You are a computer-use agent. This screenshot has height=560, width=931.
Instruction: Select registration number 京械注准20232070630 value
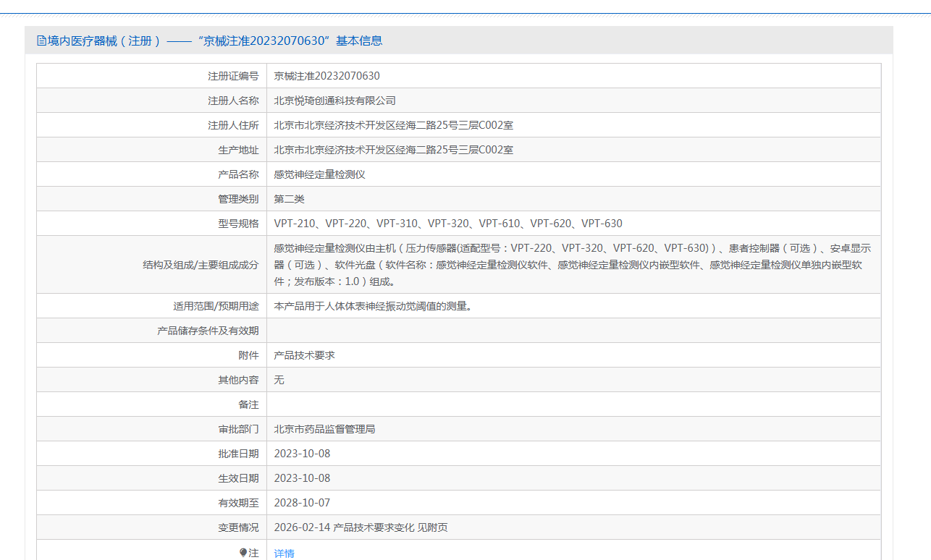[x=327, y=76]
